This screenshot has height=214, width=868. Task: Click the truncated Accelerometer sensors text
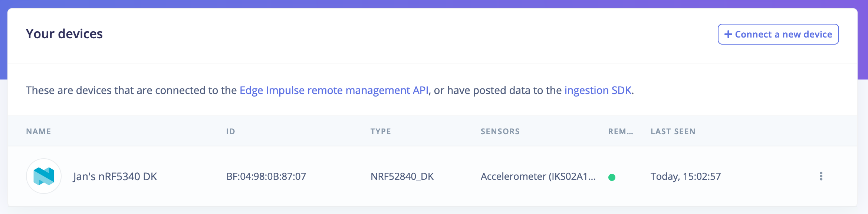(538, 176)
